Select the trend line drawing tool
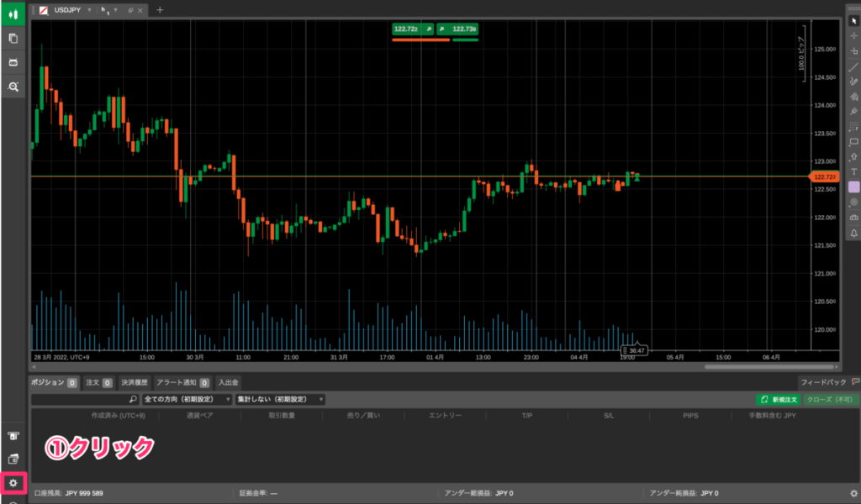Screen dimensions: 861x504 (854, 66)
